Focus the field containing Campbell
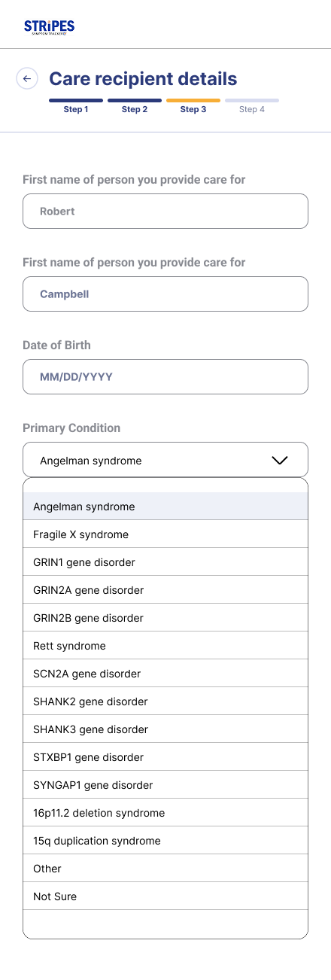The image size is (331, 980). (165, 294)
